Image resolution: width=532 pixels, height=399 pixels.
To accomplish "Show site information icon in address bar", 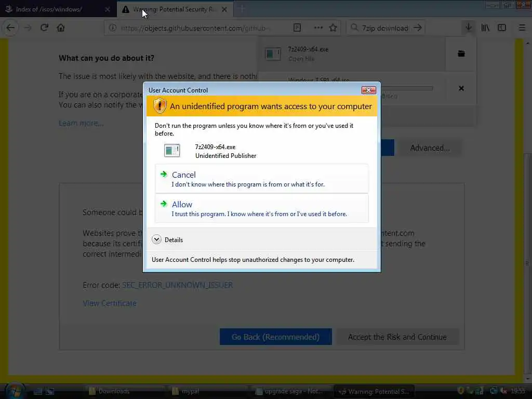I will 112,28.
